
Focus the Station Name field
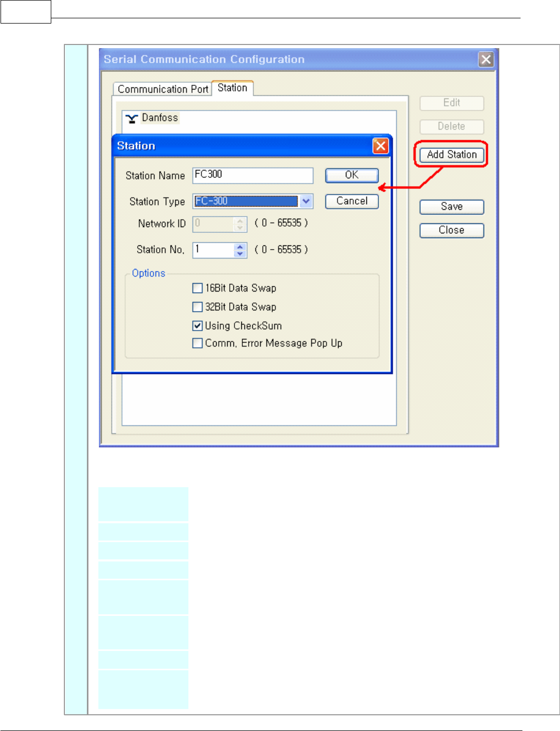coord(253,175)
